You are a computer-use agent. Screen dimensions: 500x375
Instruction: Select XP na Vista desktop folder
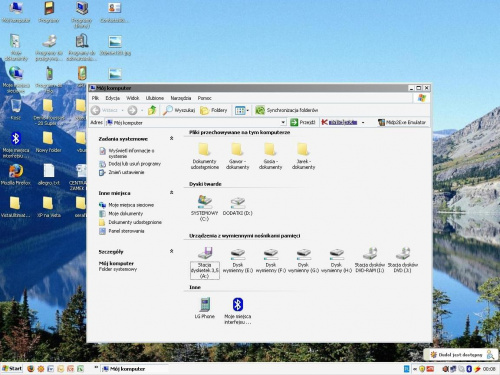click(49, 207)
